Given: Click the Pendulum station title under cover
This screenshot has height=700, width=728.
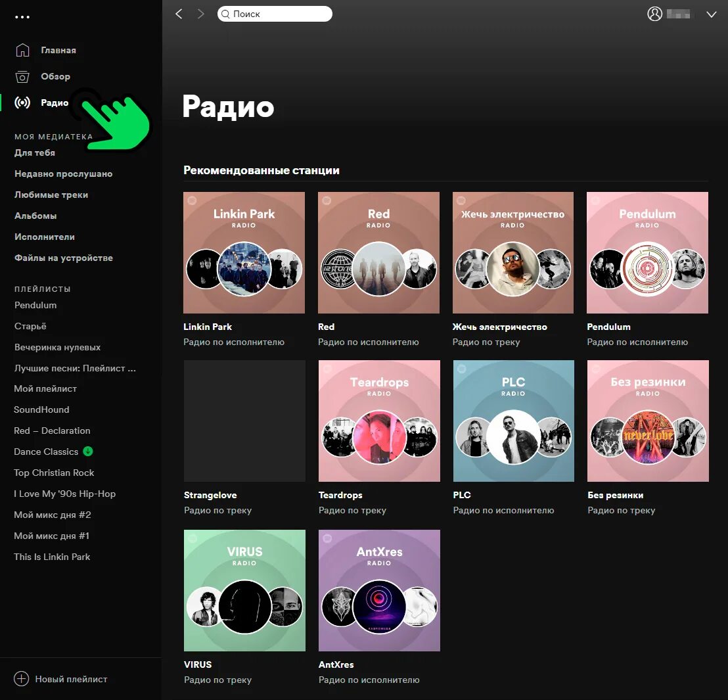Looking at the screenshot, I should pyautogui.click(x=608, y=327).
